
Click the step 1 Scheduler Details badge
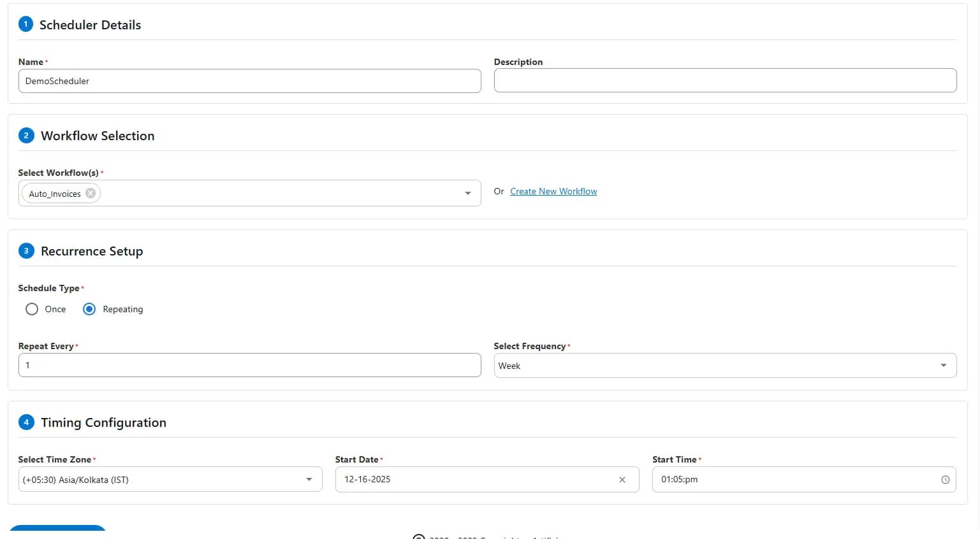pos(26,24)
